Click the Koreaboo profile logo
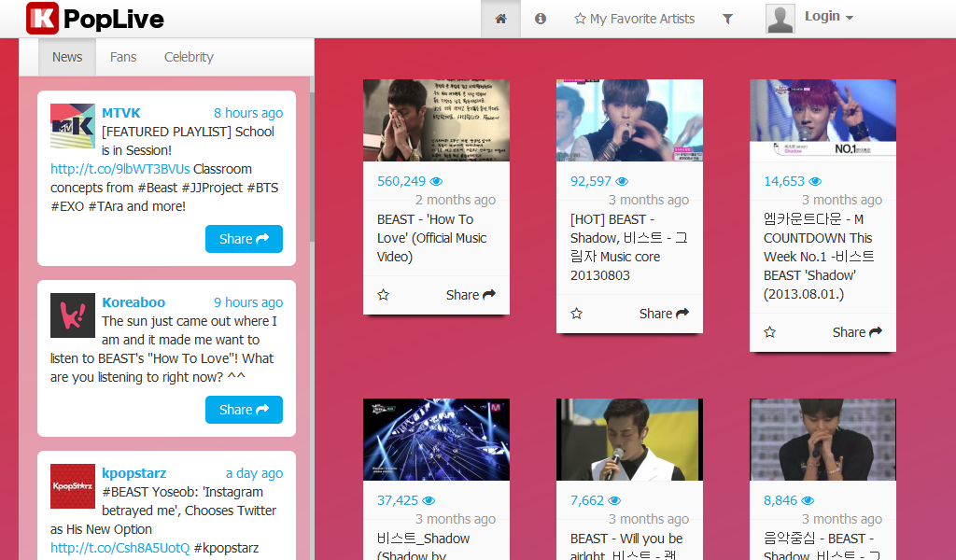956x560 pixels. tap(73, 315)
